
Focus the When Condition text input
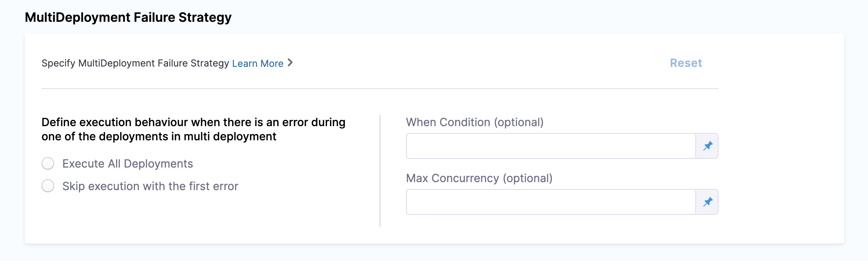click(551, 146)
